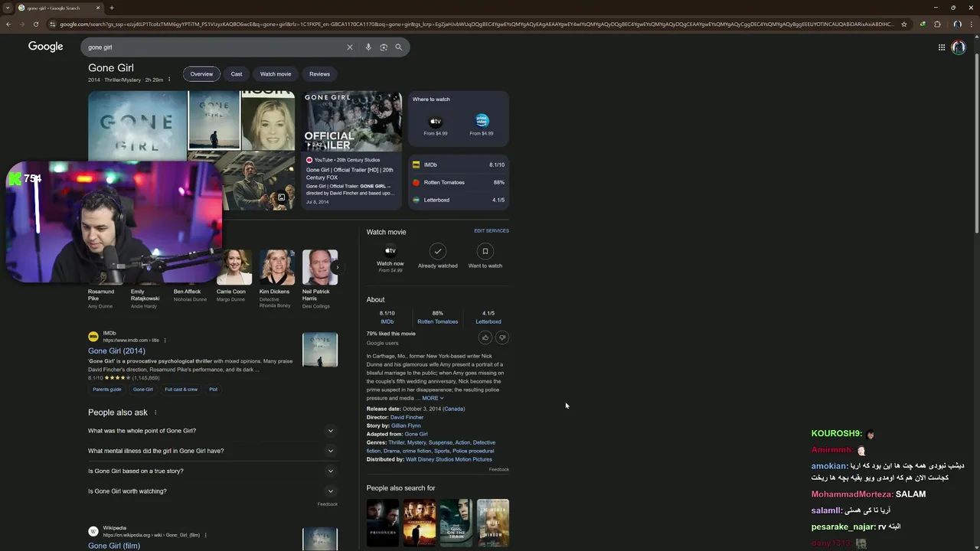Expand 'What mental illness did the girl' question
The image size is (980, 551).
coord(212,451)
